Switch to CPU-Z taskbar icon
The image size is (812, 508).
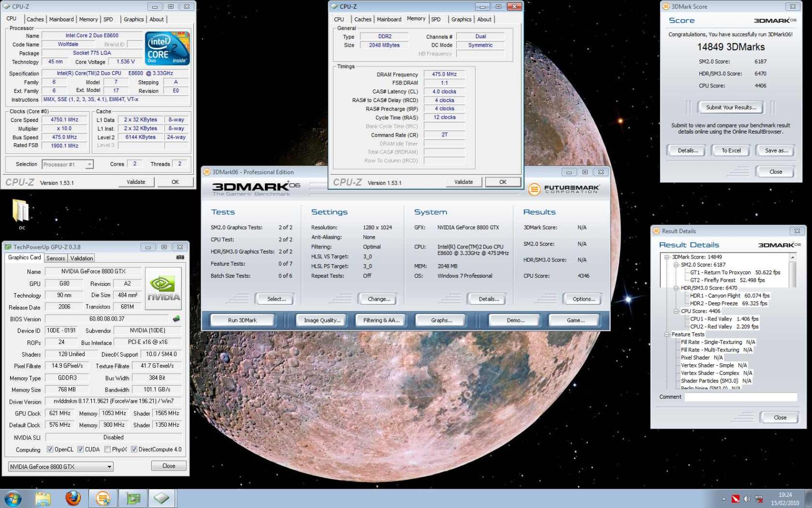point(162,498)
